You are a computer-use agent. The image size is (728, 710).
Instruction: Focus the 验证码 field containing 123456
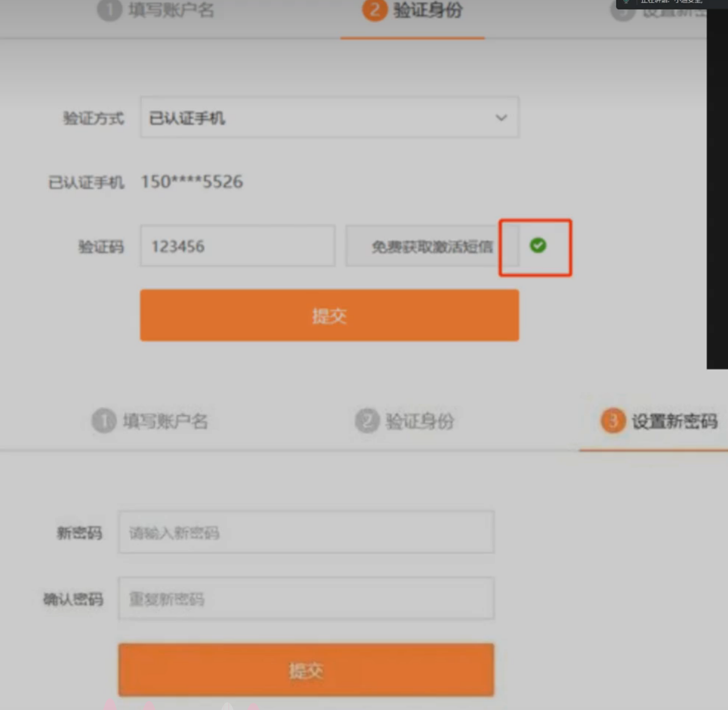237,246
